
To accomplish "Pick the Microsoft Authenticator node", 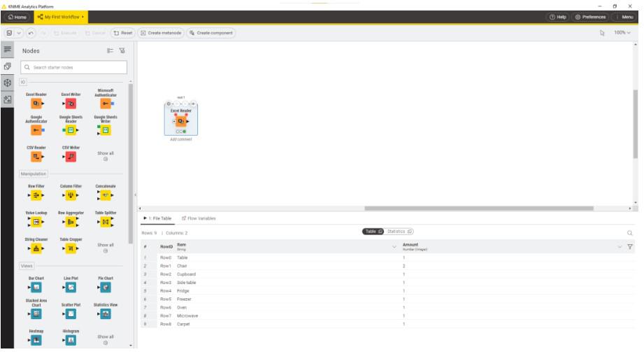I will [x=106, y=103].
